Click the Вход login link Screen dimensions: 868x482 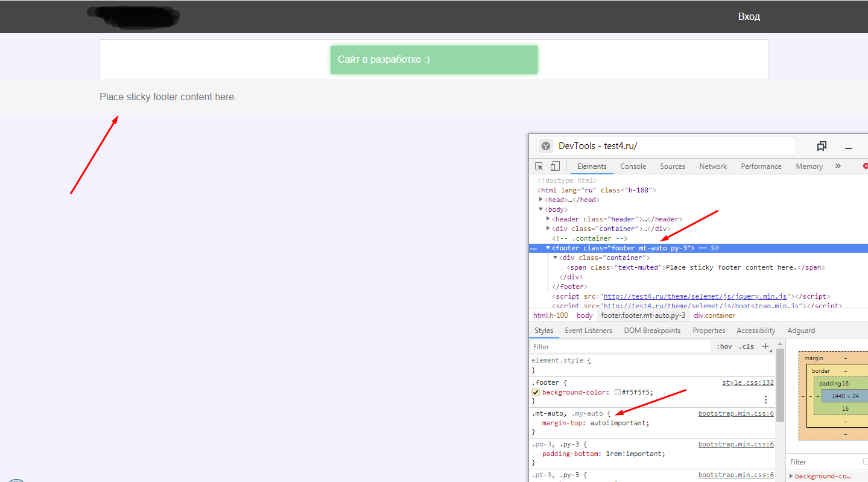tap(749, 16)
